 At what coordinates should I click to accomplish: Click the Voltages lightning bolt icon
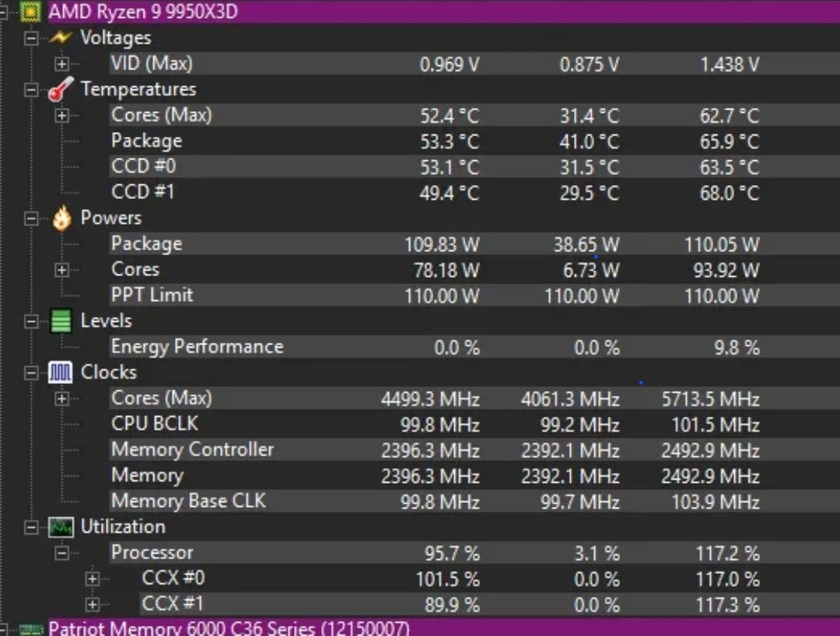tap(60, 37)
